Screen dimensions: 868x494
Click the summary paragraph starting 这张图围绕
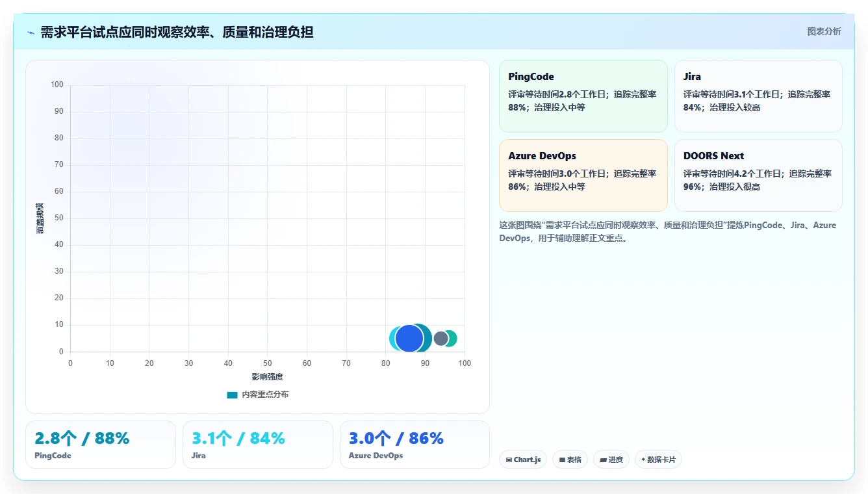click(668, 231)
